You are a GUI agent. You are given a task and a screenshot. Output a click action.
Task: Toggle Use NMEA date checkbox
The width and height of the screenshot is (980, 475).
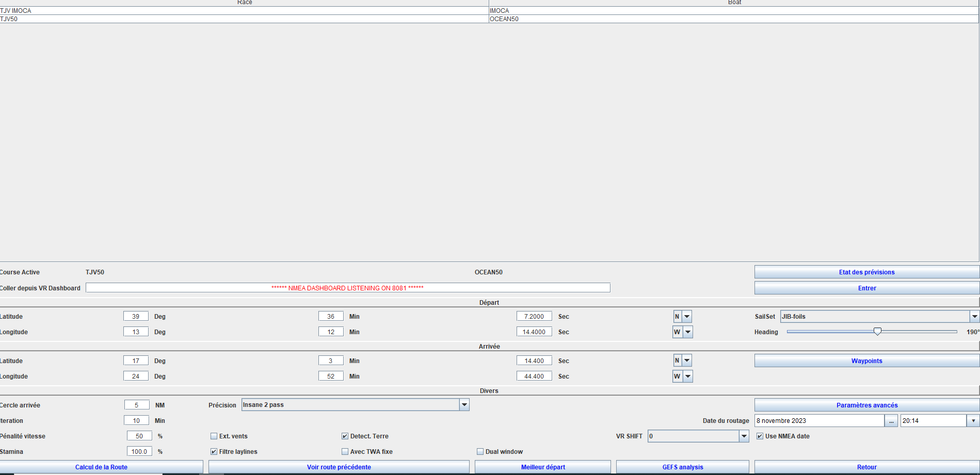[x=760, y=436]
